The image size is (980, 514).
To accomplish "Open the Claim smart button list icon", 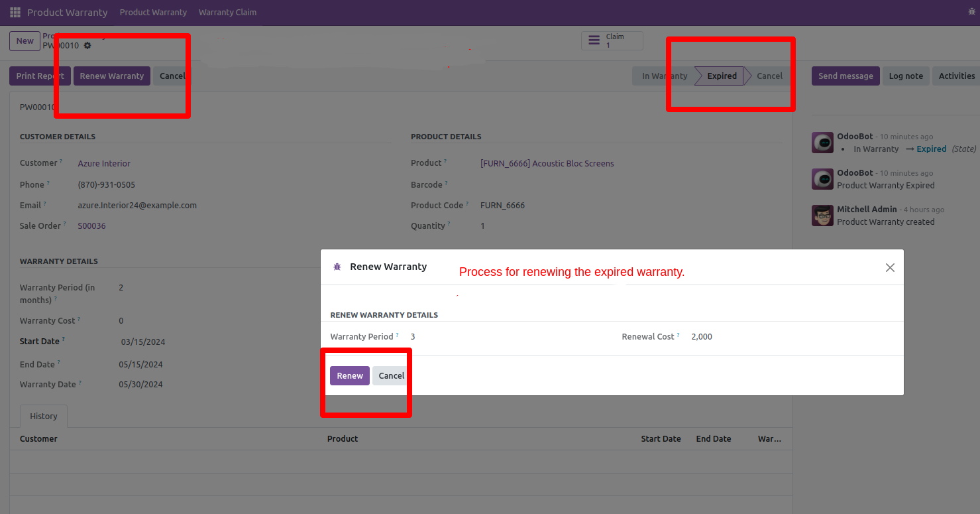I will pos(594,41).
